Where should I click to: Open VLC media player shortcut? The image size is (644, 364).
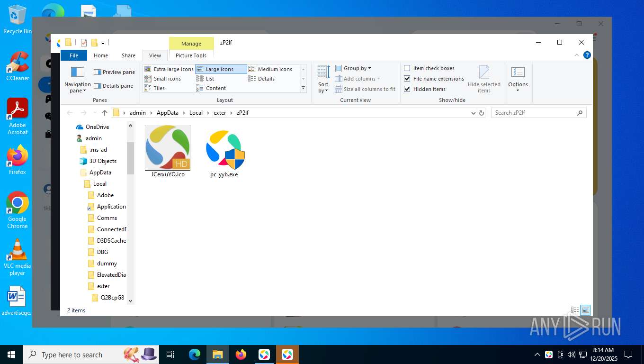click(18, 257)
